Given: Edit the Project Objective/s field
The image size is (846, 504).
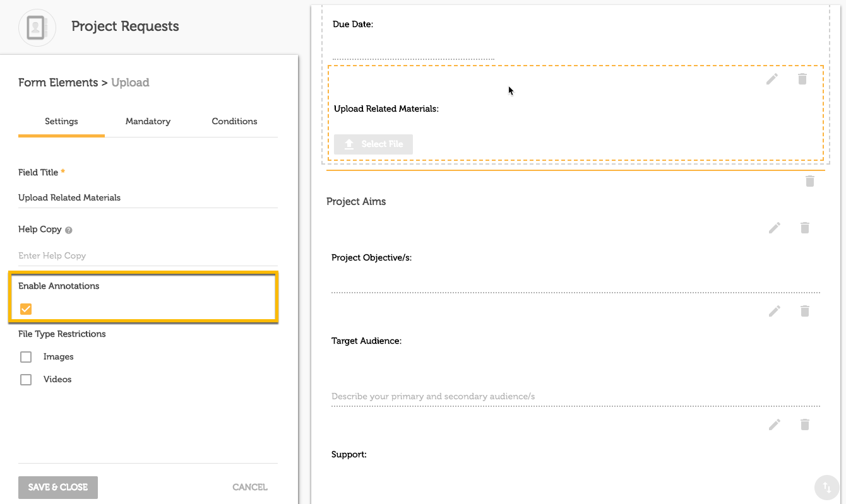Looking at the screenshot, I should tap(775, 228).
